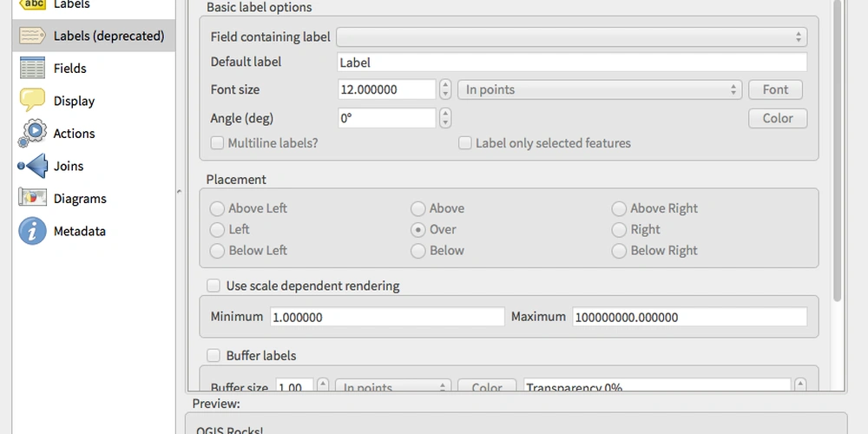Expand the Font size In points dropdown
Screen dimensions: 868x434
pyautogui.click(x=600, y=89)
